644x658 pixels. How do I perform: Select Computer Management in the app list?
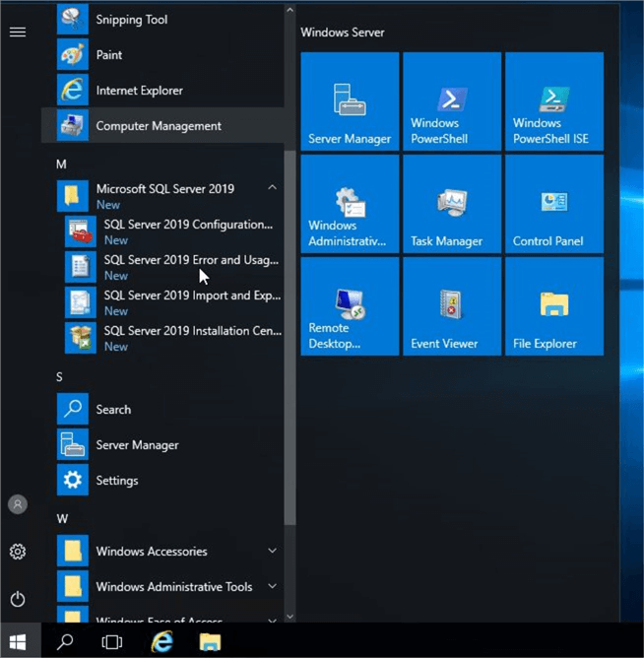pyautogui.click(x=158, y=126)
